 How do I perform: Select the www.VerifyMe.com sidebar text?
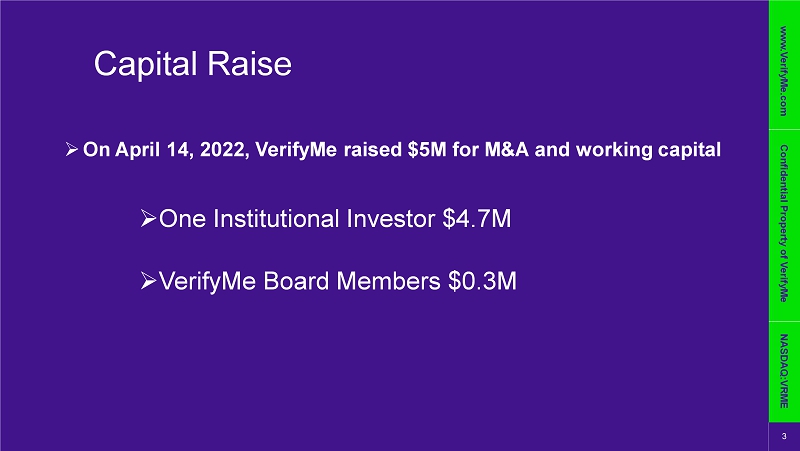(784, 71)
